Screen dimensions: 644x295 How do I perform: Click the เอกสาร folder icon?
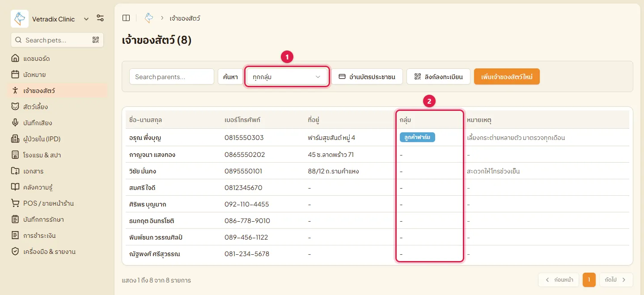pos(15,171)
